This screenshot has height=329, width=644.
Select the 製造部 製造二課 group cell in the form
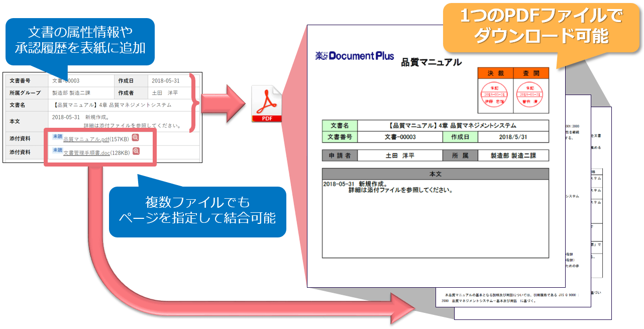click(x=81, y=93)
